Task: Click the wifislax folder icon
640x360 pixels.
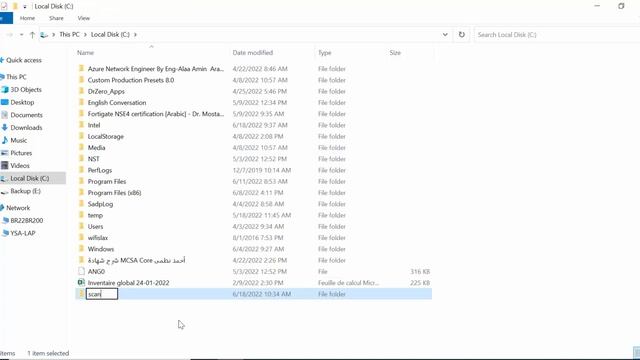Action: [81, 237]
